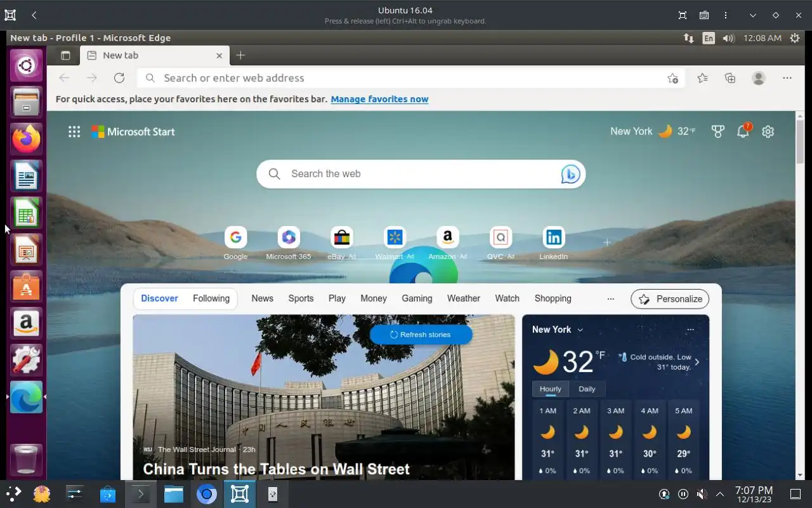Viewport: 812px width, 508px height.
Task: Open Ubuntu Software Center dock icon
Action: [x=26, y=286]
